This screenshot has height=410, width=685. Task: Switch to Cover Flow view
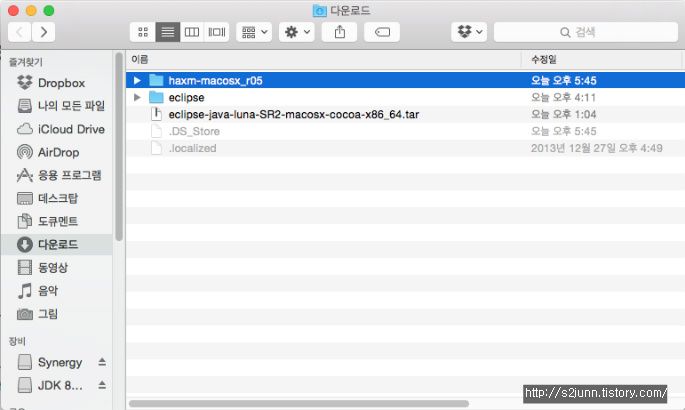(x=217, y=32)
